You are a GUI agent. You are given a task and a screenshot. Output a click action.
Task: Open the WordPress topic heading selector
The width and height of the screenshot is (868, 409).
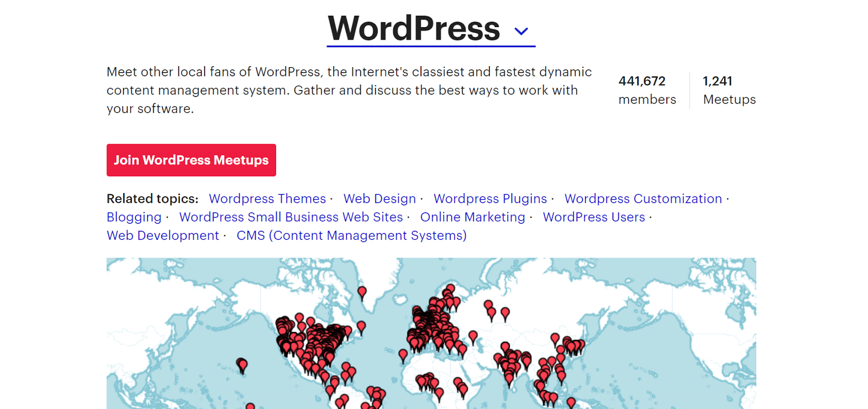(414, 29)
